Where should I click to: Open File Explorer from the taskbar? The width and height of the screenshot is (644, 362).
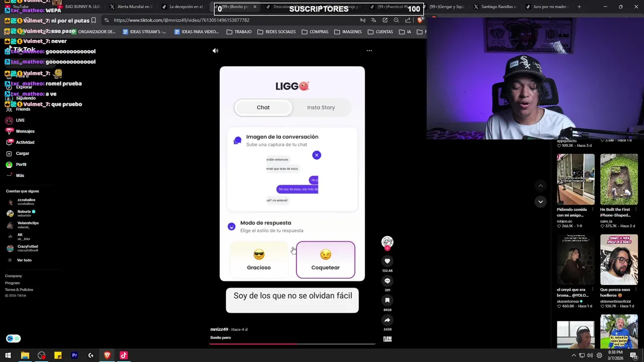tap(25, 355)
